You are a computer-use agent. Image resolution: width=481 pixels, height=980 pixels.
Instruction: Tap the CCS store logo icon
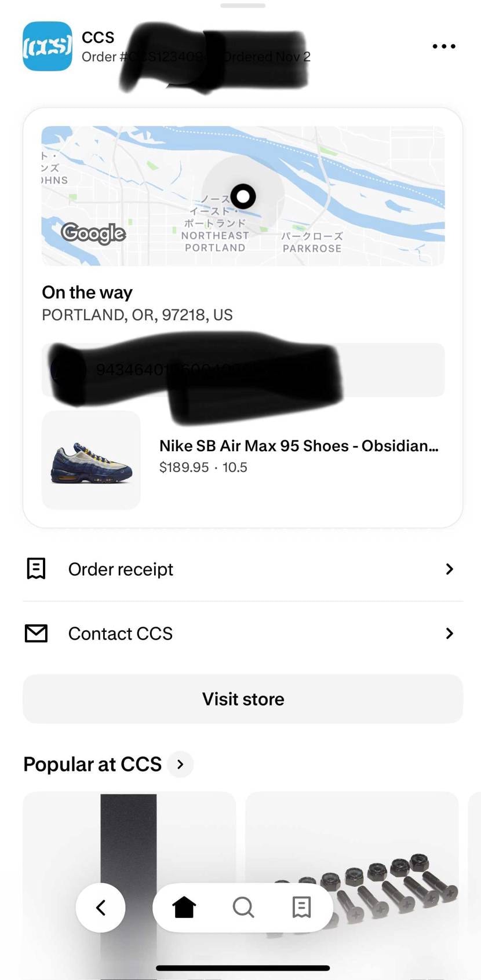pos(48,46)
